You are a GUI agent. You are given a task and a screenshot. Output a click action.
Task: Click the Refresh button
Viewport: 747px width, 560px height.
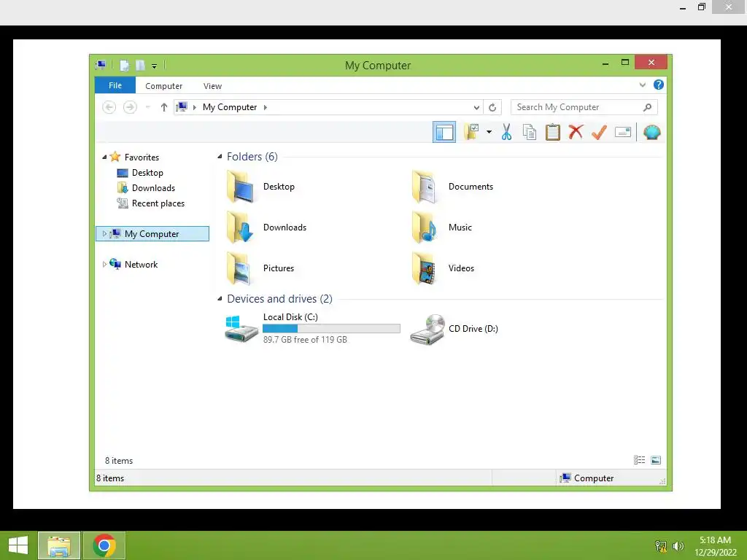492,108
